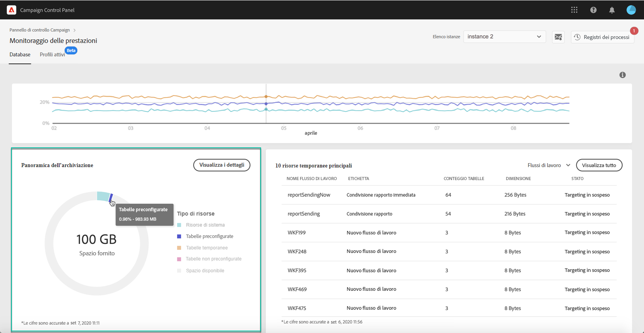Open the notifications bell icon
The height and width of the screenshot is (333, 644).
[x=612, y=10]
